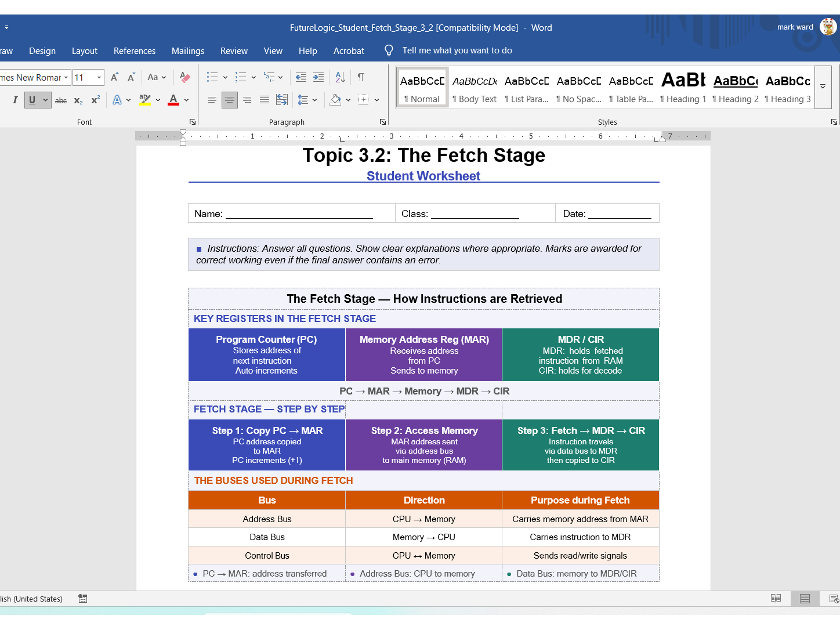The width and height of the screenshot is (840, 630).
Task: Open the Acrobat tab
Action: pos(349,51)
